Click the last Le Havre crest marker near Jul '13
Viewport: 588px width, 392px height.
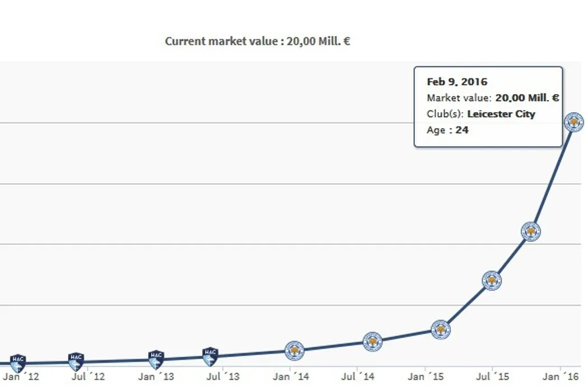click(210, 355)
